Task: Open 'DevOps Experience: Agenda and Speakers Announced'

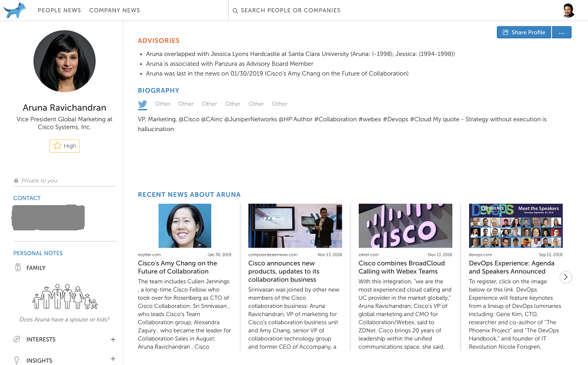Action: pos(512,267)
